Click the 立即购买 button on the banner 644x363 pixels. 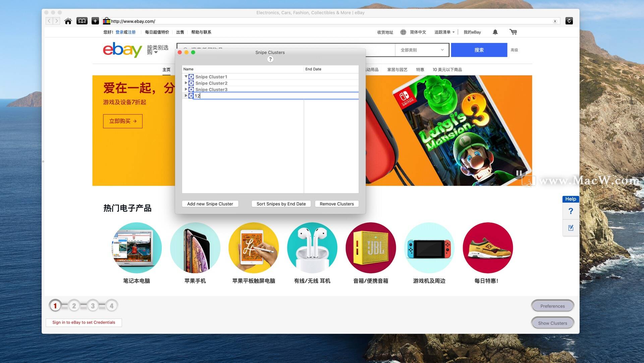(122, 121)
